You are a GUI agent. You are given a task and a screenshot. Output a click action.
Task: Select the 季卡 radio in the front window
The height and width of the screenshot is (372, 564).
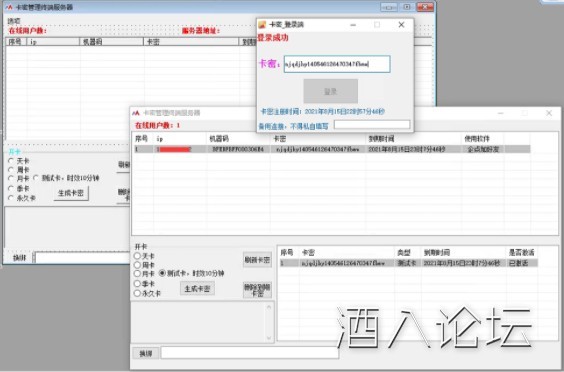[x=137, y=283]
